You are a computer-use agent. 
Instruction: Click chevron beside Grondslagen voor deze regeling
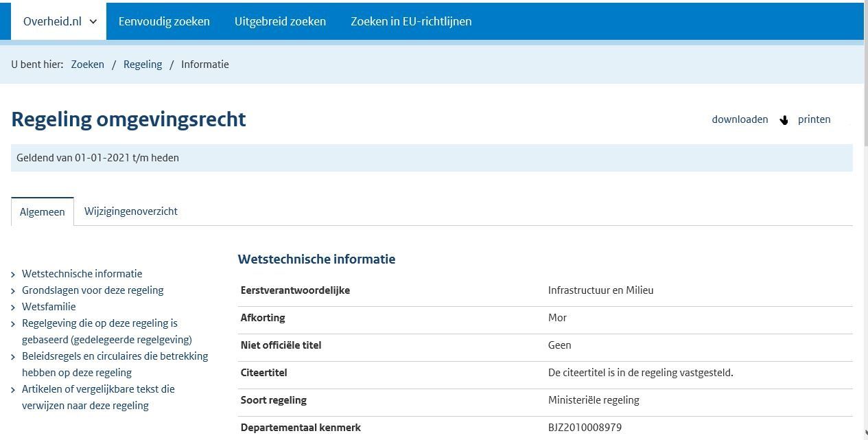point(14,291)
